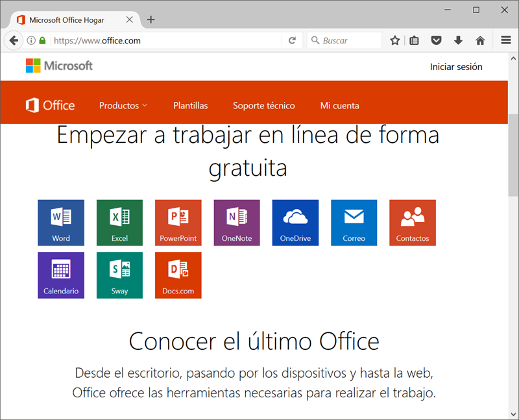
Task: Save page to Pocket icon
Action: [x=436, y=40]
